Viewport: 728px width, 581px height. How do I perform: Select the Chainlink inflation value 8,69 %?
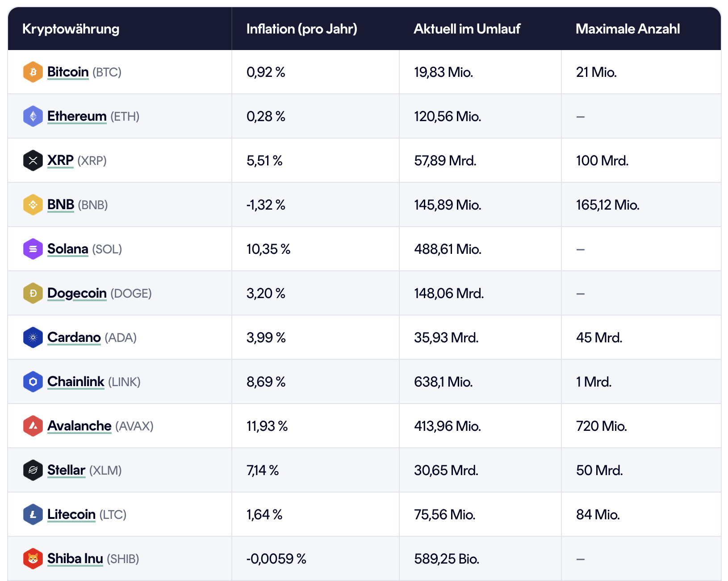266,382
